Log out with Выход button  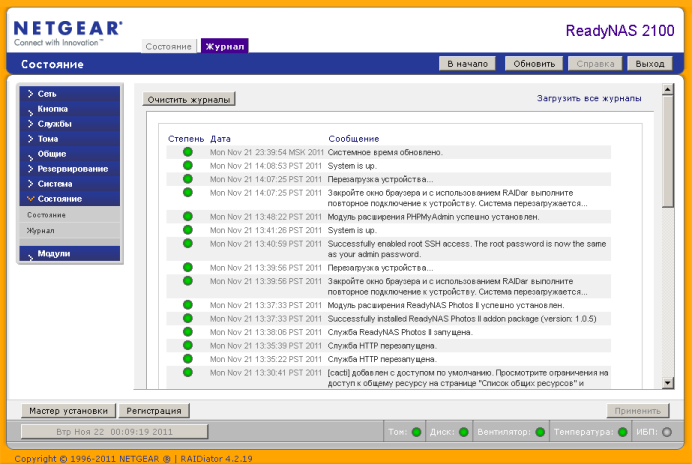[650, 64]
